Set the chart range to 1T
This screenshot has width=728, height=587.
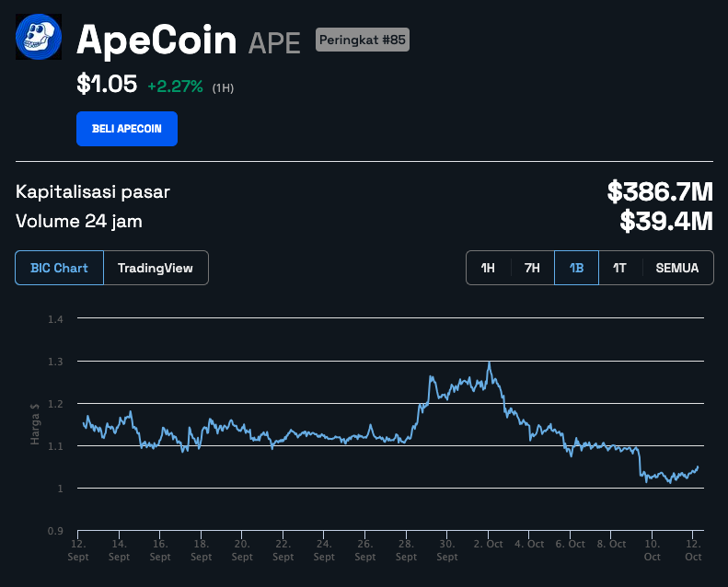coord(619,269)
